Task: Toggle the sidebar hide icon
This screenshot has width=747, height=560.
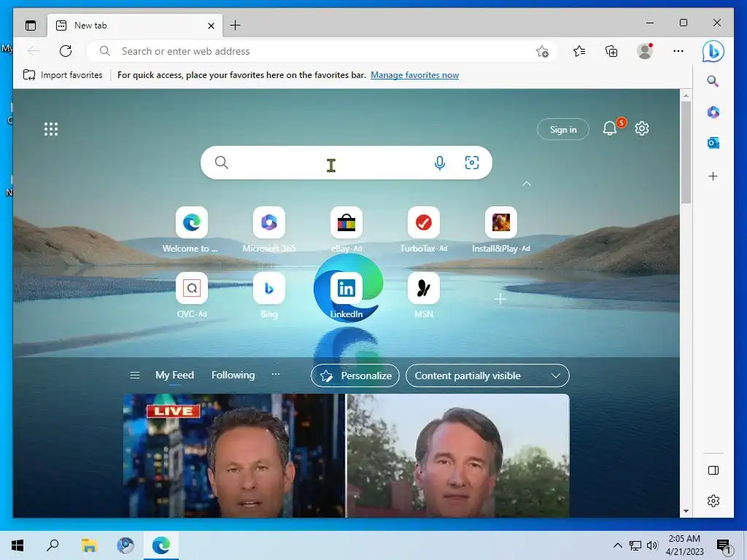Action: pos(713,470)
